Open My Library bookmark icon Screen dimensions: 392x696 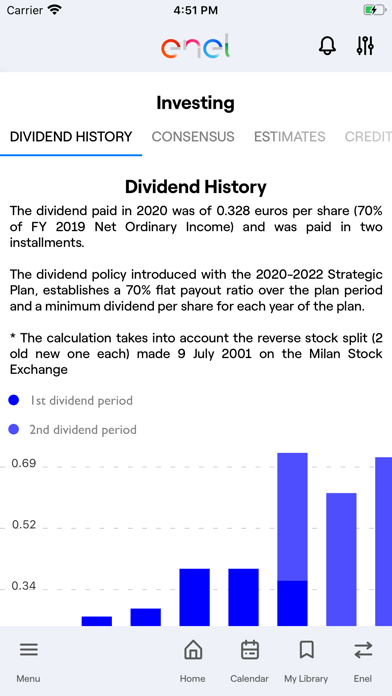click(306, 650)
